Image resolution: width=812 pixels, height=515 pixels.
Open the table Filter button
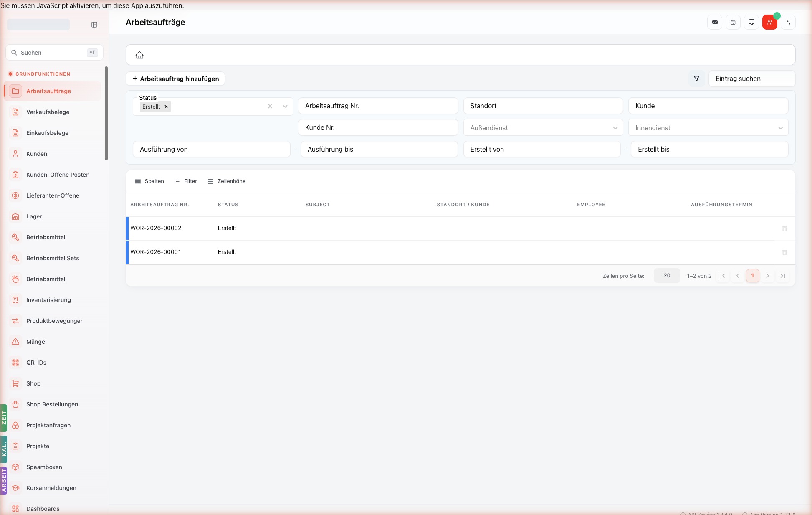pos(186,181)
